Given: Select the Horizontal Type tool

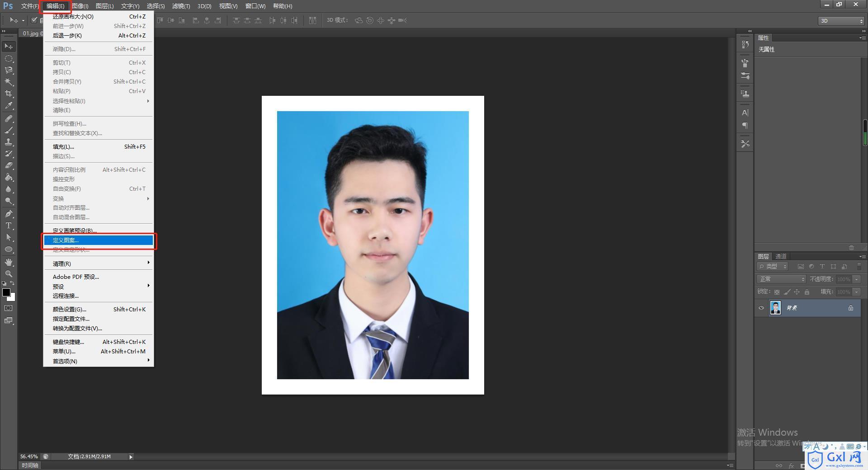Looking at the screenshot, I should point(9,226).
